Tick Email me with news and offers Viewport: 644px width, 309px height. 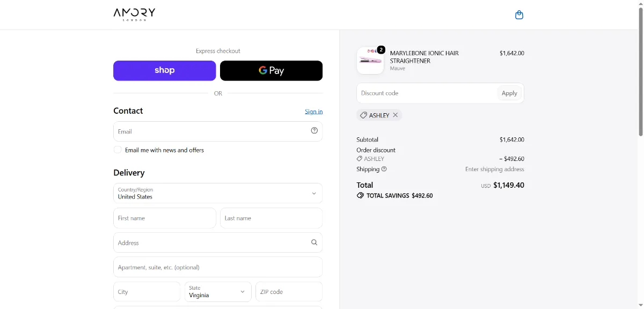point(118,150)
